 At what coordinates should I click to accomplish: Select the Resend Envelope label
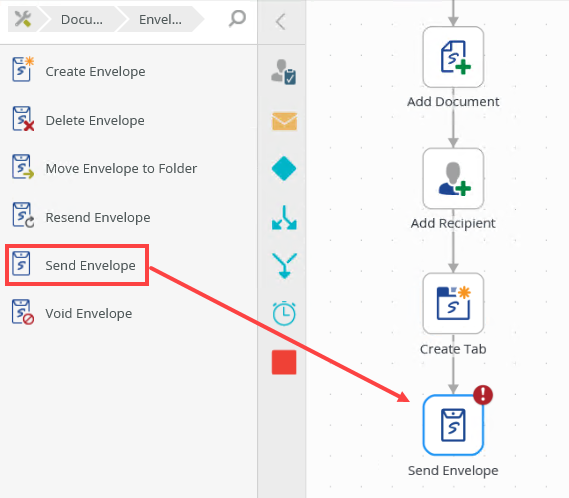pyautogui.click(x=98, y=217)
